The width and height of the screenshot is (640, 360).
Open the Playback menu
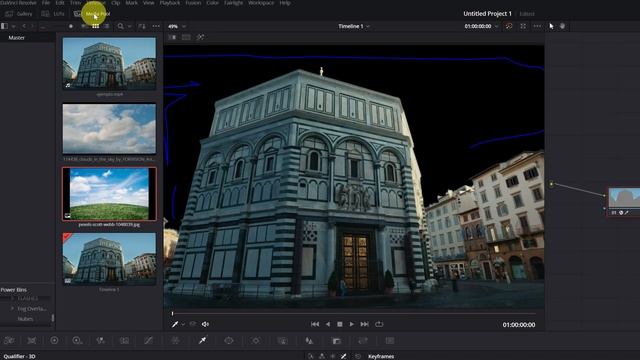click(x=169, y=3)
